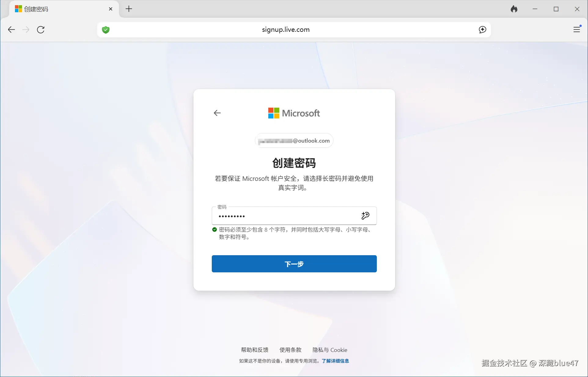Screen dimensions: 588x377
Task: Click the 下一步 button
Action: [x=294, y=264]
